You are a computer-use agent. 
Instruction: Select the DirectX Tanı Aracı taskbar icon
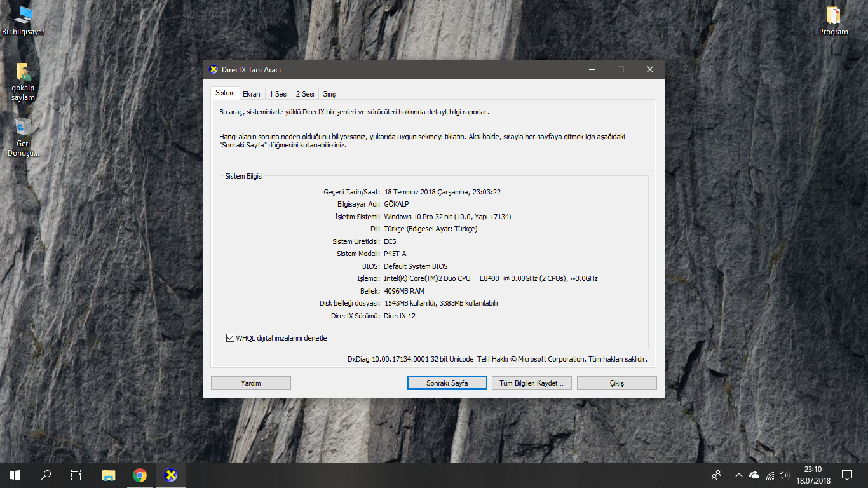tap(170, 475)
